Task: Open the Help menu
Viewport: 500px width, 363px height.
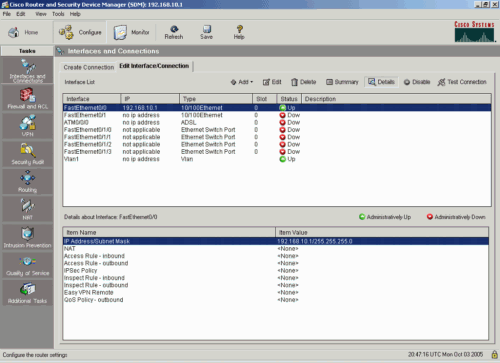Action: coord(75,14)
